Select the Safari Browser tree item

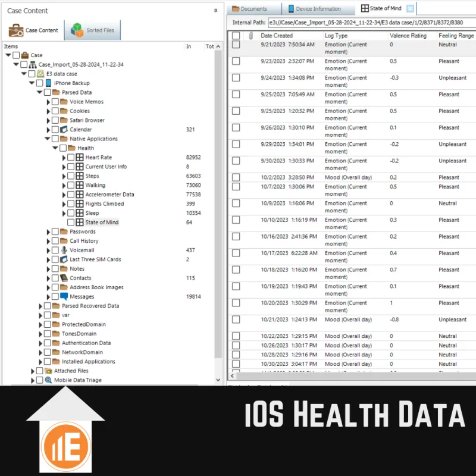pyautogui.click(x=87, y=120)
